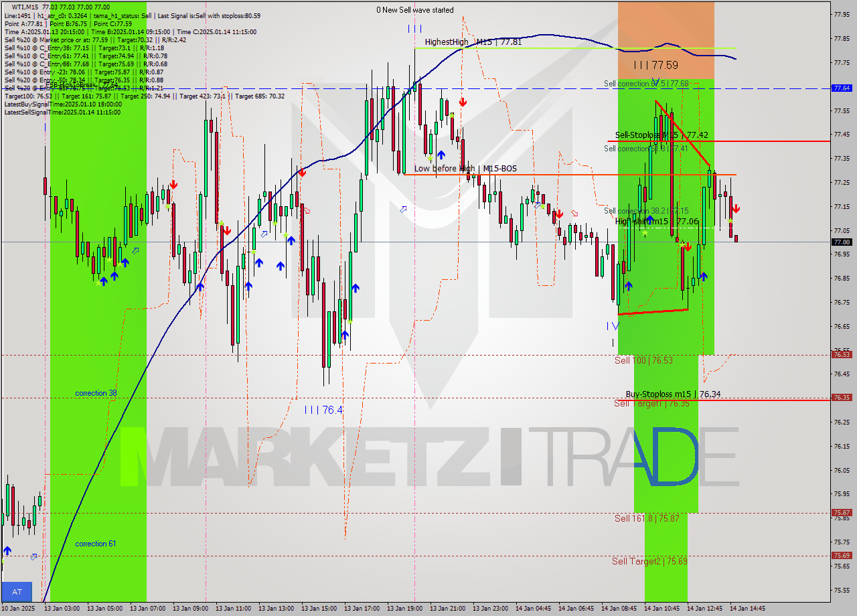Click the 'Sell Target2 | 75.69' label
The image size is (857, 616).
point(649,561)
